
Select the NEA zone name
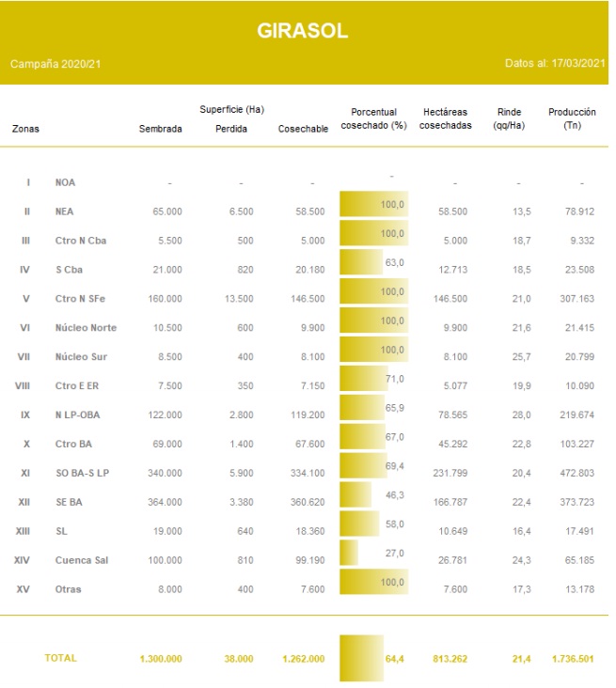65,212
